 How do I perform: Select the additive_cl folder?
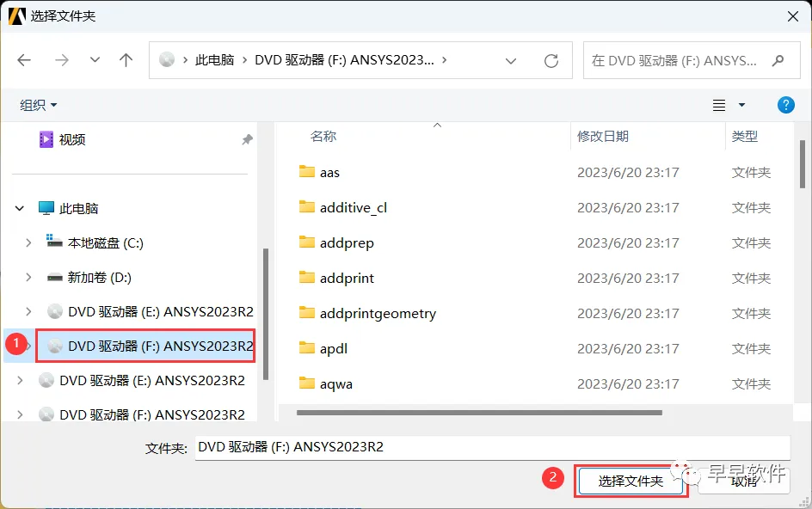click(354, 207)
